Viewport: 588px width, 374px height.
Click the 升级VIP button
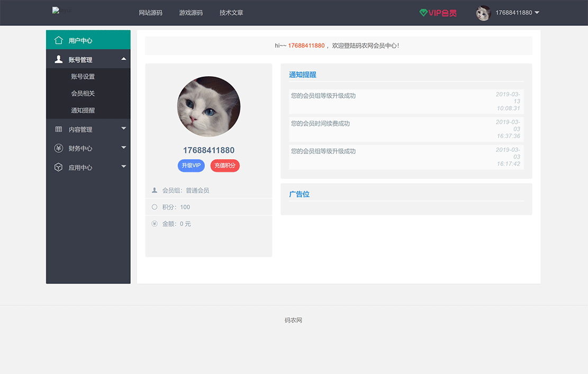point(191,165)
